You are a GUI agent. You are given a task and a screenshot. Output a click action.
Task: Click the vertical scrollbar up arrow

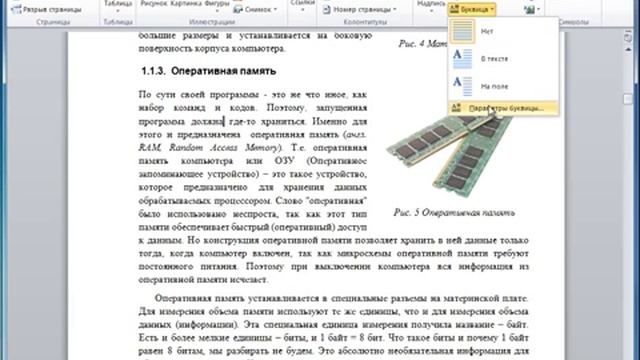628,49
